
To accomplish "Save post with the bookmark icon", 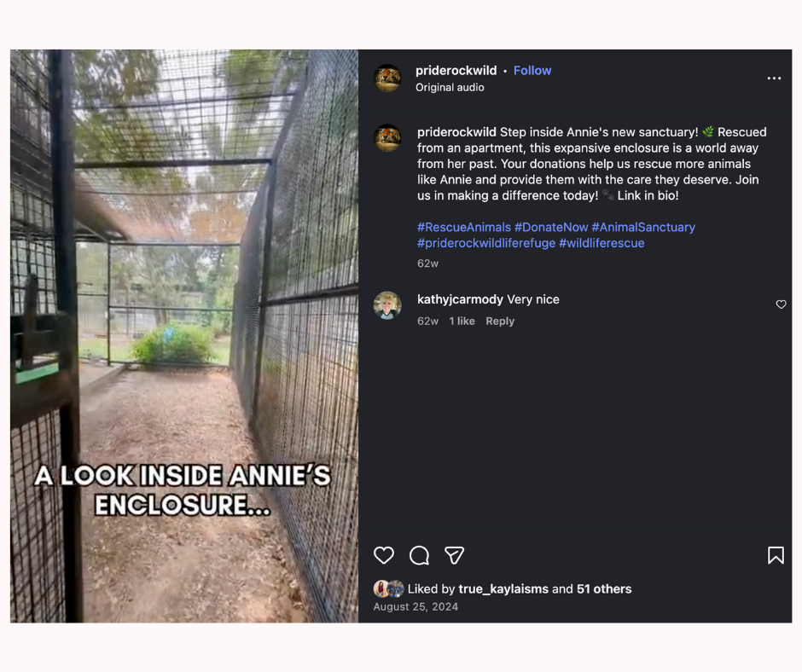I will (776, 555).
